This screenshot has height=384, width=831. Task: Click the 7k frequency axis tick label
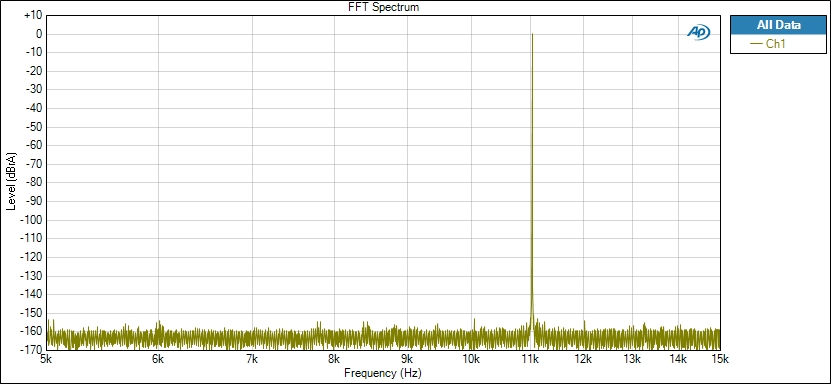[252, 359]
